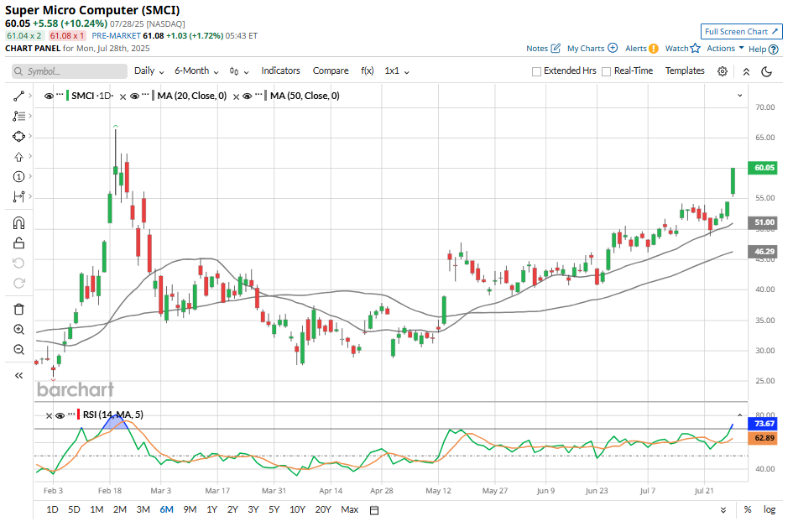This screenshot has width=793, height=532.
Task: Open chart settings gear
Action: (x=723, y=71)
